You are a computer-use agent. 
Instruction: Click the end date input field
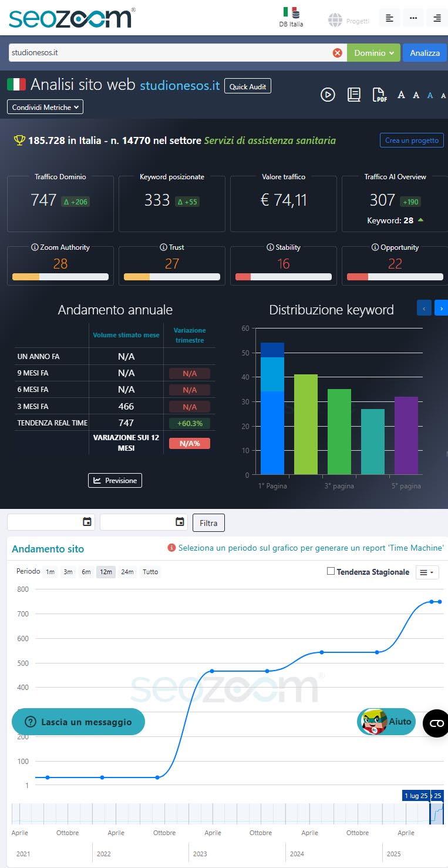pos(144,522)
